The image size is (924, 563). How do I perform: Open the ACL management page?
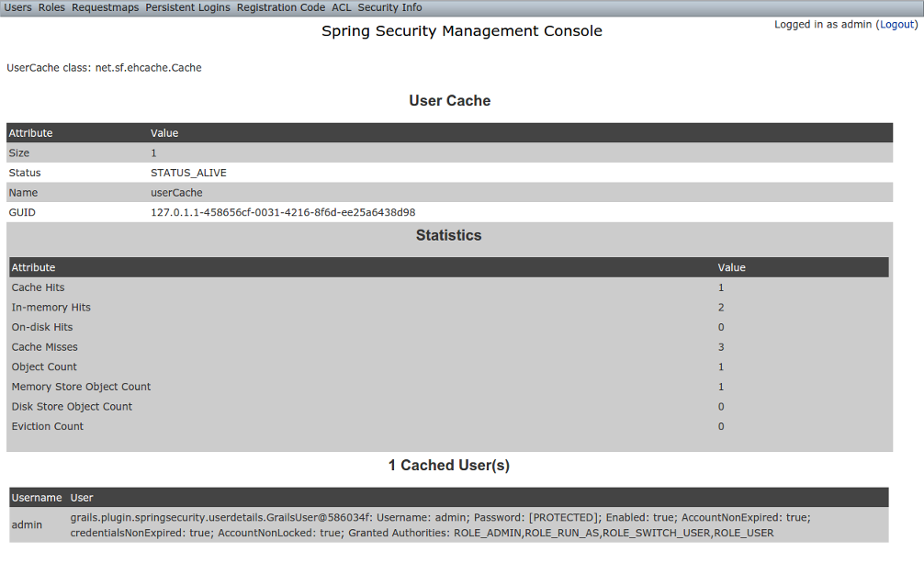340,7
